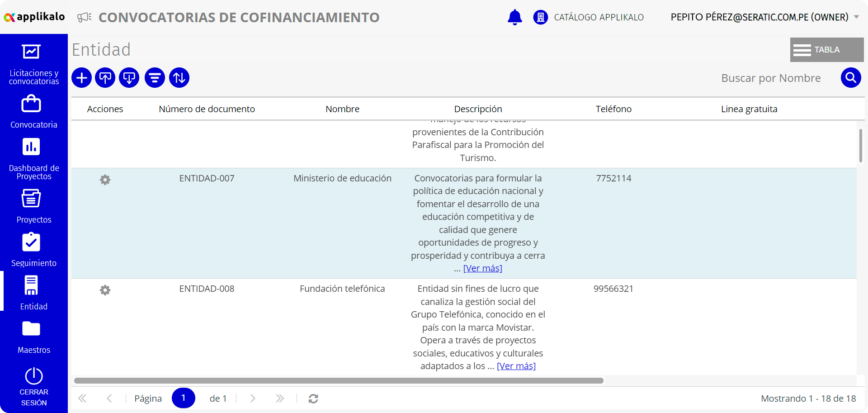This screenshot has height=413, width=868.
Task: Open Seguimiento checklist section
Action: pyautogui.click(x=34, y=250)
